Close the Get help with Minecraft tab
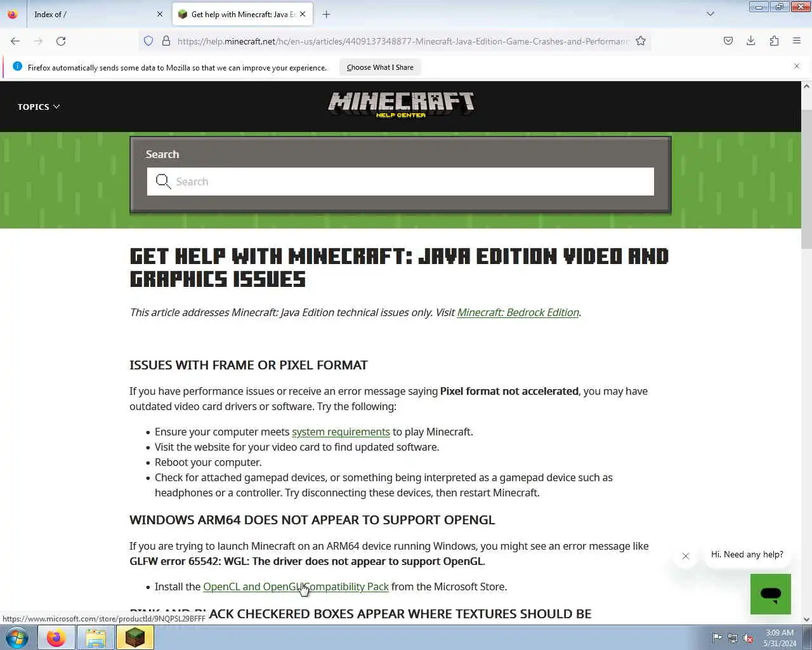812x650 pixels. (303, 14)
